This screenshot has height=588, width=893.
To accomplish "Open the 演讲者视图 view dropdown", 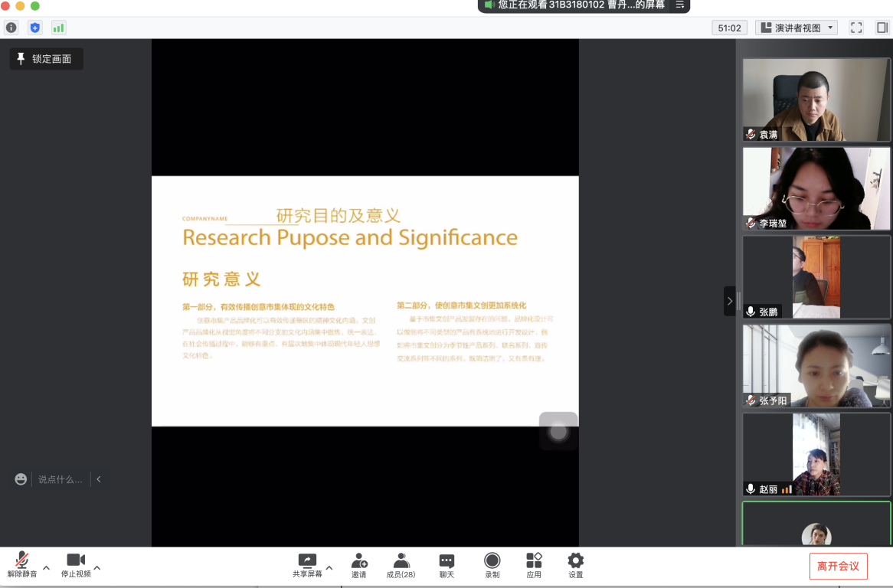I will (797, 28).
